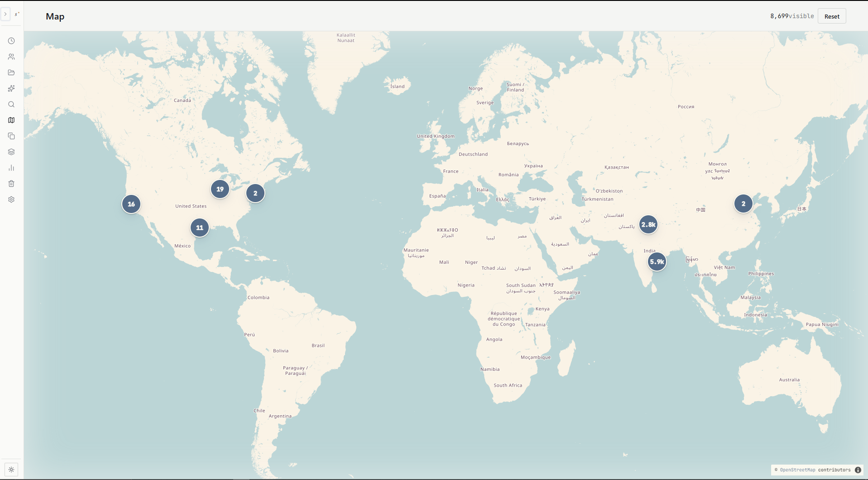Click the 2 cluster marker in China
Screen dimensions: 868x480
coord(743,204)
